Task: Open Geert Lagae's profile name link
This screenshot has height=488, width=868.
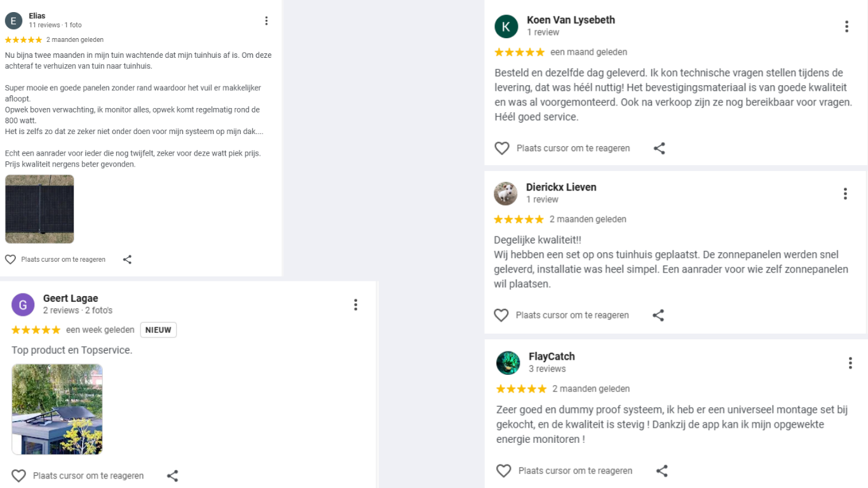Action: [x=71, y=299]
